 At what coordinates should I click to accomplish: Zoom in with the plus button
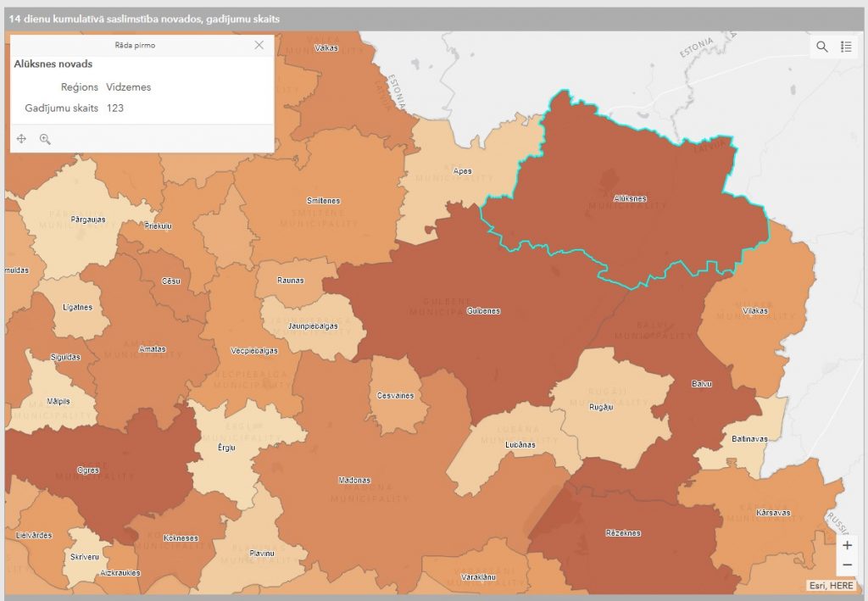[847, 545]
